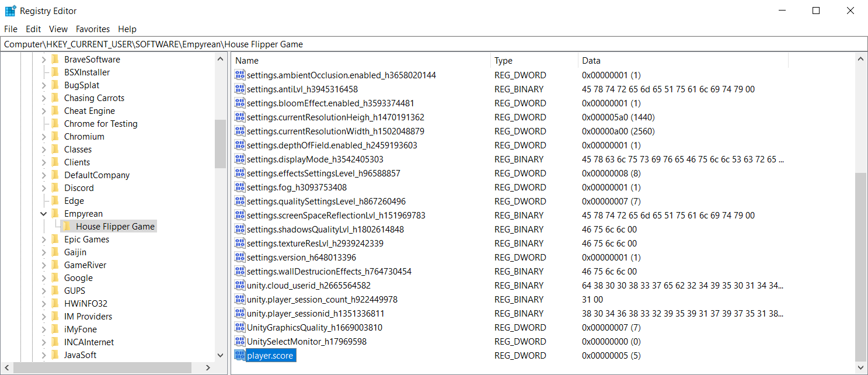Sort values by Name column header
This screenshot has width=868, height=375.
pos(361,60)
